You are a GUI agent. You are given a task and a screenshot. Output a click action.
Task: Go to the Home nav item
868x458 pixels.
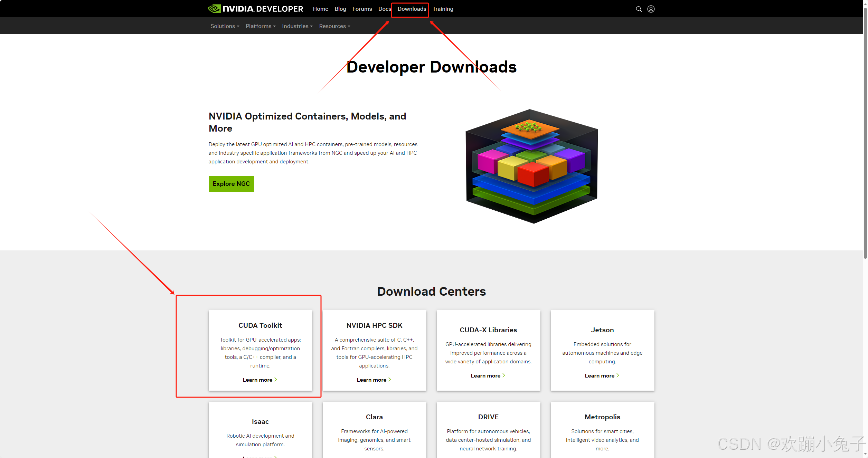320,9
